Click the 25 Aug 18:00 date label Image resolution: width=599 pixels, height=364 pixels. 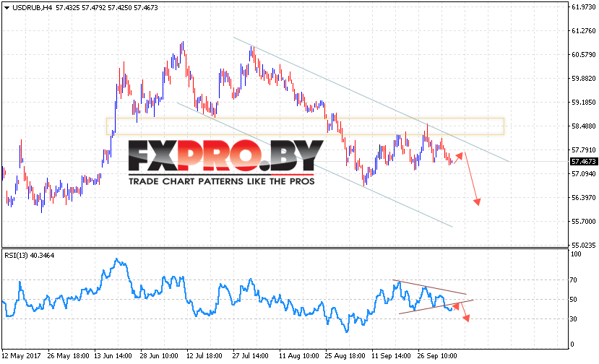pyautogui.click(x=345, y=356)
